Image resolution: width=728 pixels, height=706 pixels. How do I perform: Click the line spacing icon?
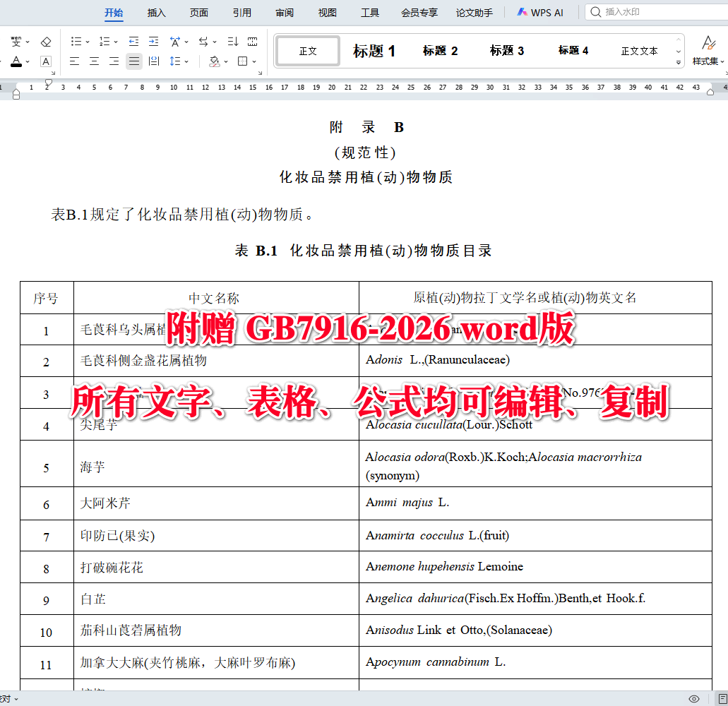coord(175,61)
